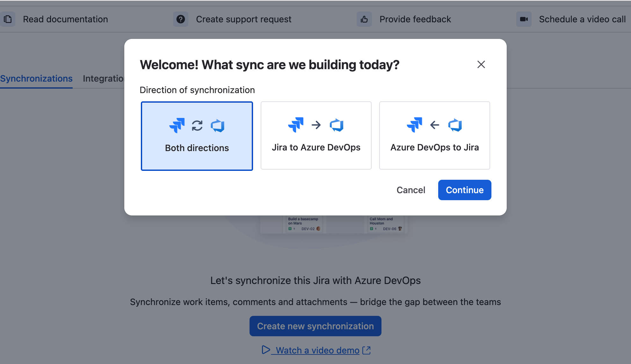Switch to the Integrations tab

pyautogui.click(x=103, y=78)
